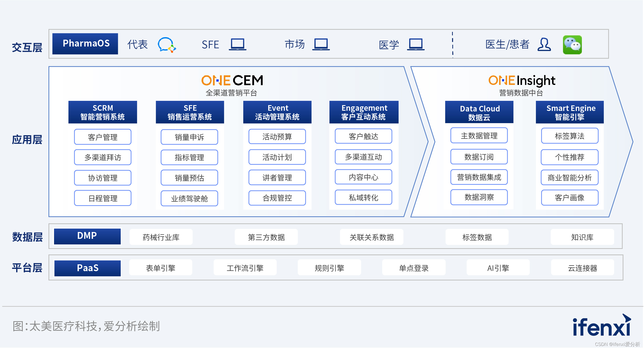
Task: Click the 数据订阅 box
Action: pos(479,157)
